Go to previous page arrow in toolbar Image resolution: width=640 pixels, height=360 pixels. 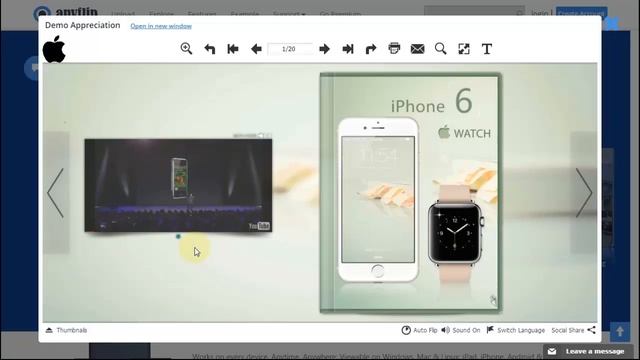[x=256, y=49]
